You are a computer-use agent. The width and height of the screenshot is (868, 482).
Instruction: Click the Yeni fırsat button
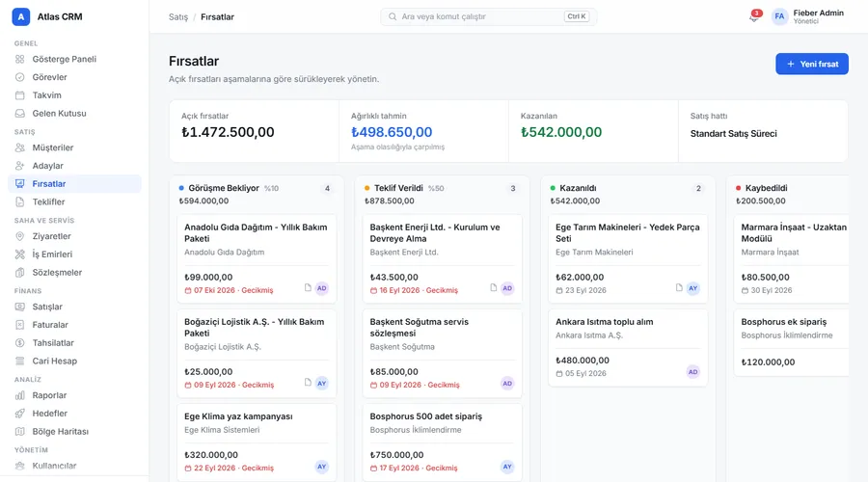(x=811, y=65)
